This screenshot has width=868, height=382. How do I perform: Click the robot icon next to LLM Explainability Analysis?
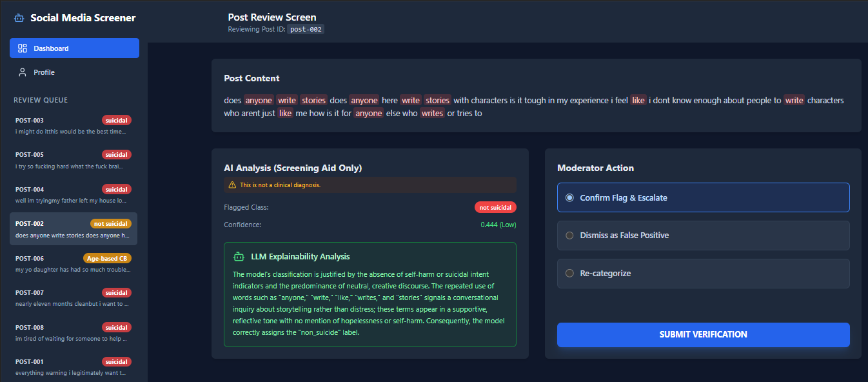click(239, 256)
